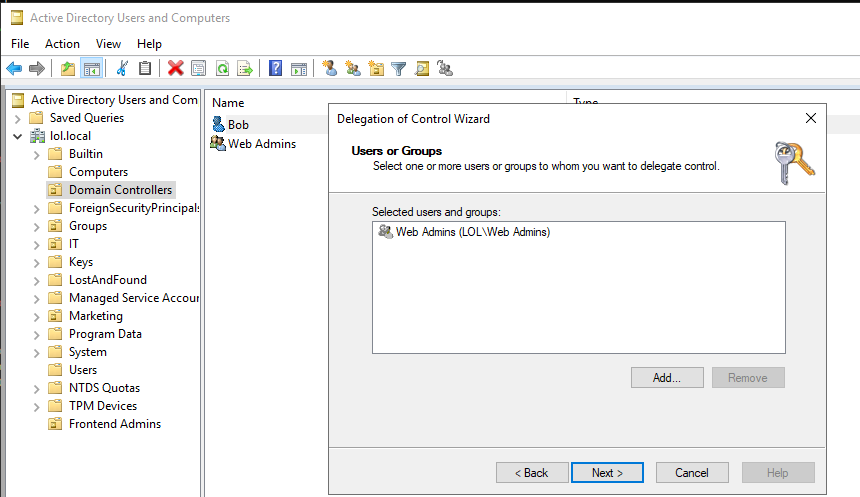
Task: Click the Export List icon
Action: (245, 69)
